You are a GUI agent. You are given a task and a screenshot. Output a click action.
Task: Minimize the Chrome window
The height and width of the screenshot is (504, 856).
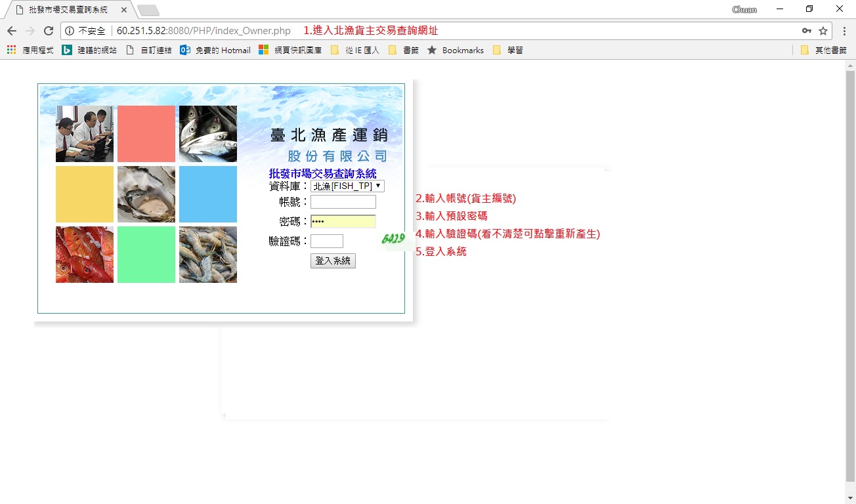(779, 9)
